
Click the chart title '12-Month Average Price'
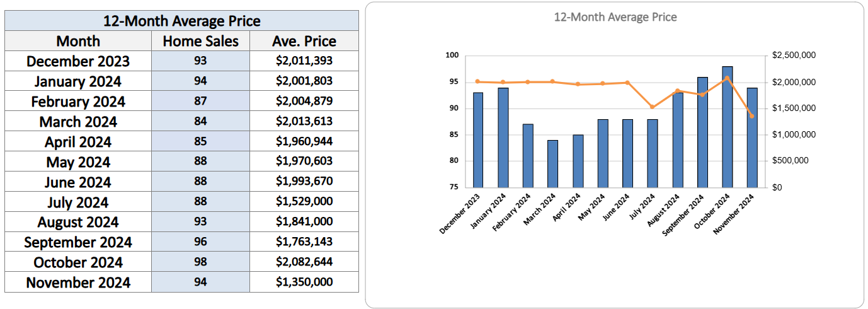pyautogui.click(x=615, y=17)
